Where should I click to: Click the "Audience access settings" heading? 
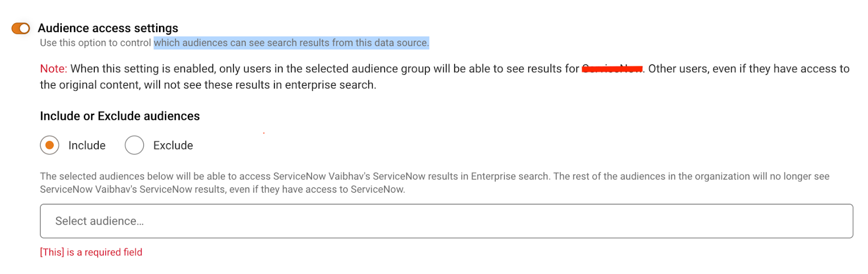108,28
